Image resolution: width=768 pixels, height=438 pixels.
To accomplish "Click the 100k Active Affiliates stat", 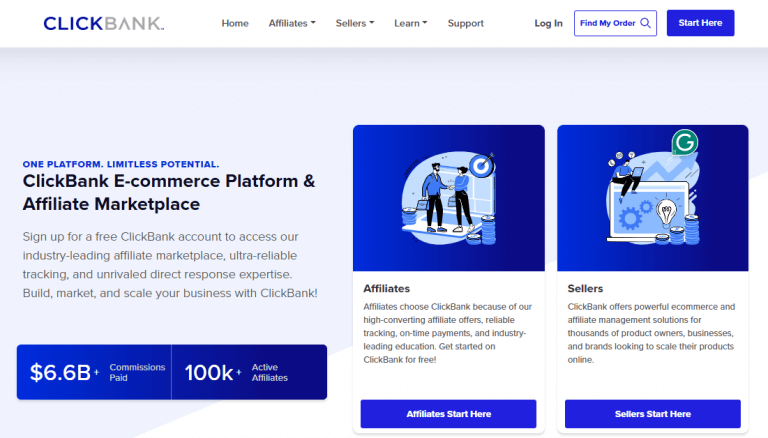I will 248,372.
